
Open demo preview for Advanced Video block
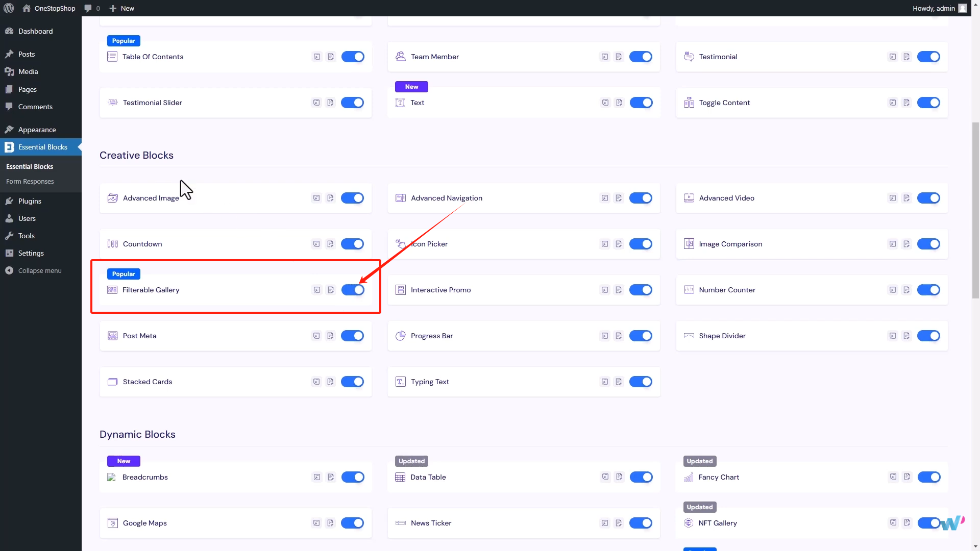click(x=893, y=198)
